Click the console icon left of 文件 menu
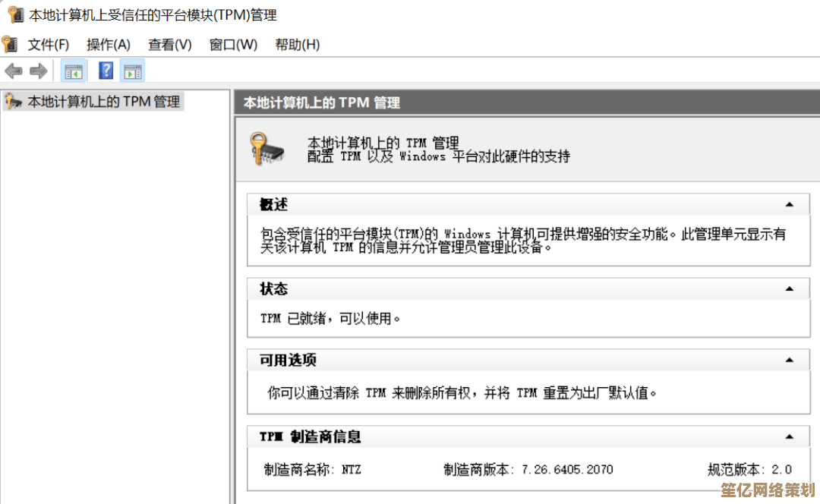Viewport: 820px width, 504px height. click(10, 44)
